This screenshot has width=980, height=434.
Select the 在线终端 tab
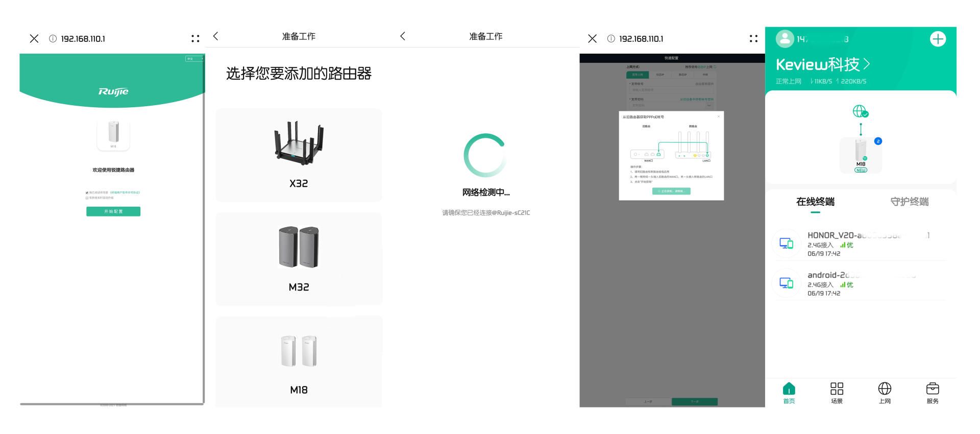tap(815, 202)
